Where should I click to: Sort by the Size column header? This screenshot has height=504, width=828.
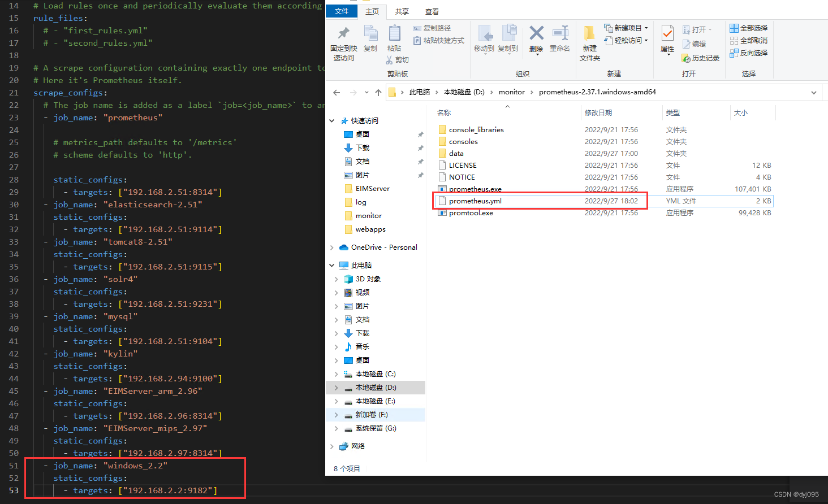(x=753, y=113)
